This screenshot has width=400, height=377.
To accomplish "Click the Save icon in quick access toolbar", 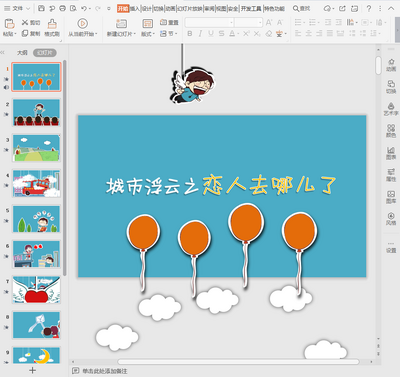I will click(x=41, y=8).
